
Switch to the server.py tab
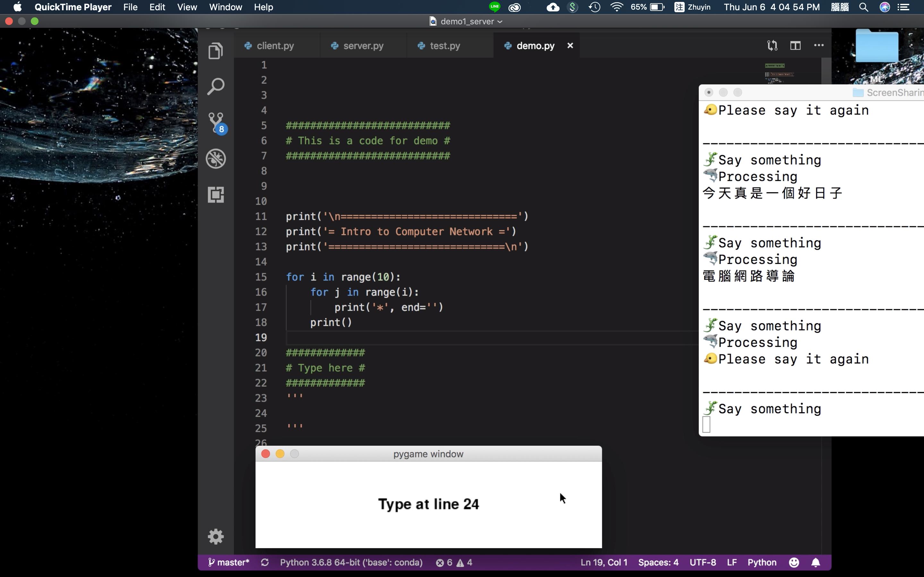click(x=363, y=46)
